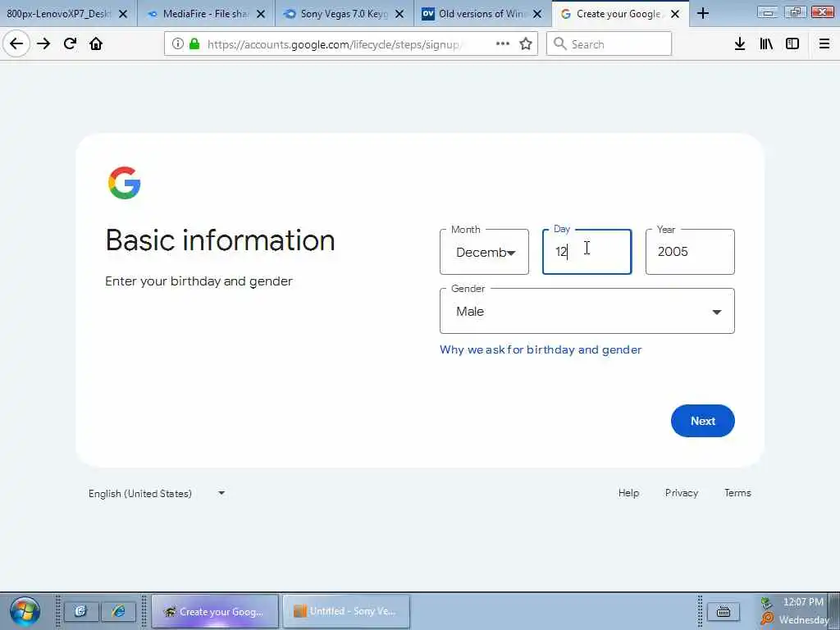Open the Help link
This screenshot has width=840, height=630.
(x=628, y=493)
